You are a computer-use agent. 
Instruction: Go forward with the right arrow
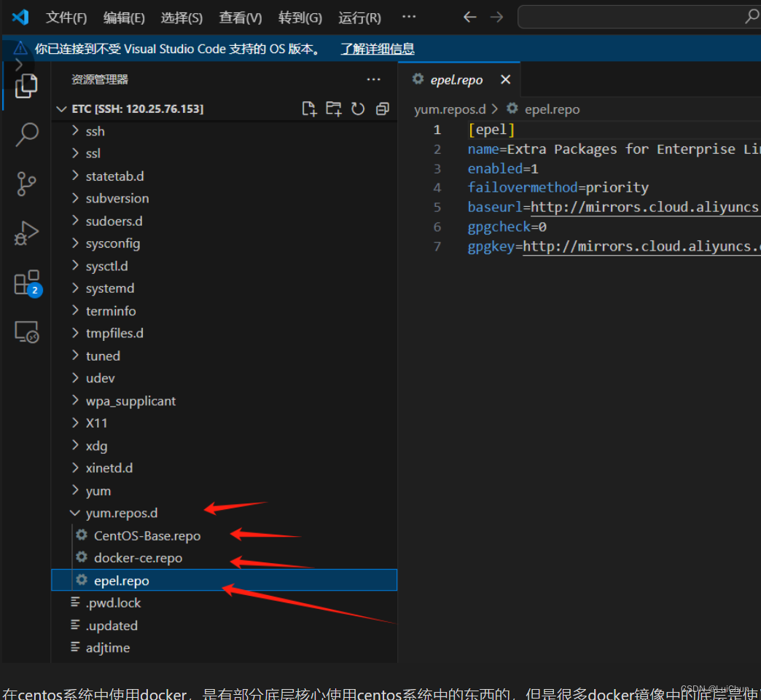pyautogui.click(x=496, y=17)
